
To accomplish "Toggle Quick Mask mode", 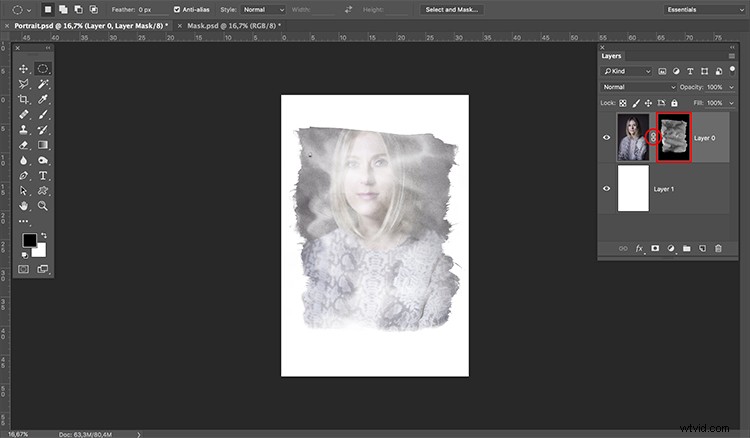I will (x=23, y=269).
